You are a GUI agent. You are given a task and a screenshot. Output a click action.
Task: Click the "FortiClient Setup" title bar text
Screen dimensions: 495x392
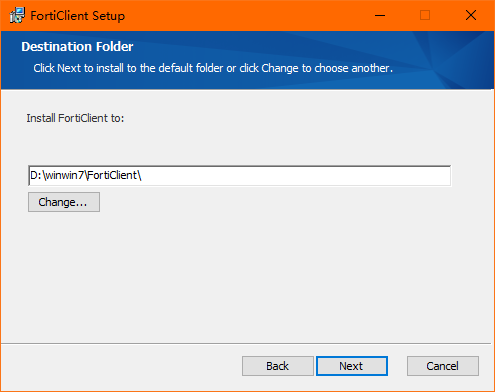[78, 16]
